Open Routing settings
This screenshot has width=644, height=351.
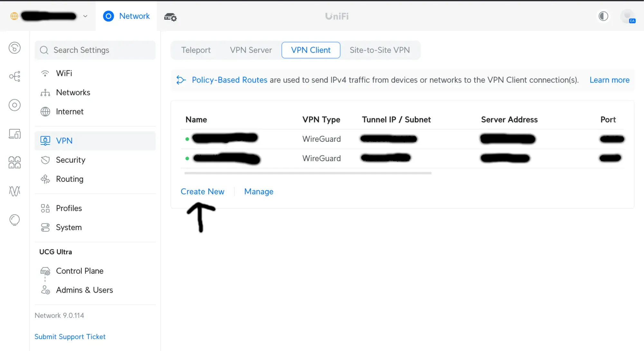(95, 179)
